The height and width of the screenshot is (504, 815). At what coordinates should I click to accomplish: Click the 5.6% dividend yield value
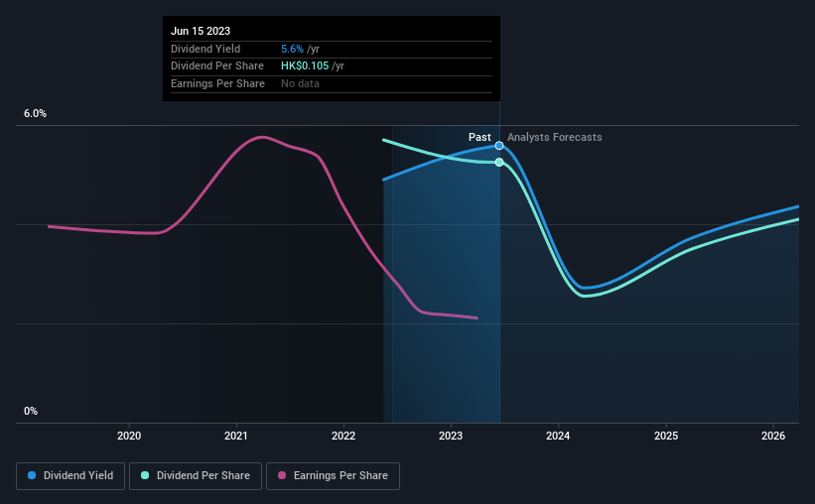pyautogui.click(x=292, y=49)
